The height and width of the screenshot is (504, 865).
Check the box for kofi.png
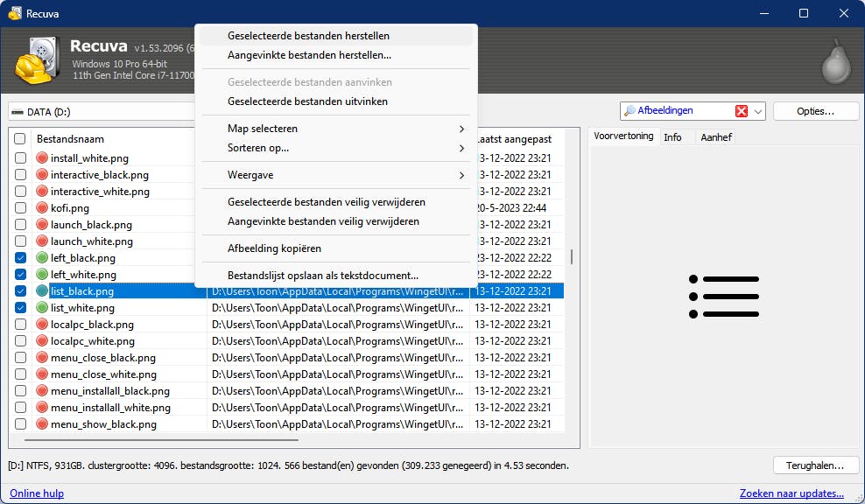tap(20, 208)
